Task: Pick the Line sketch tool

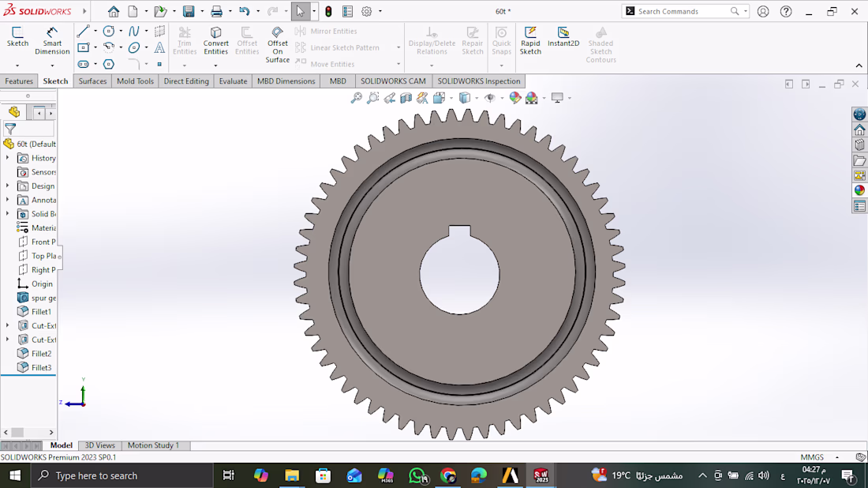Action: (83, 32)
